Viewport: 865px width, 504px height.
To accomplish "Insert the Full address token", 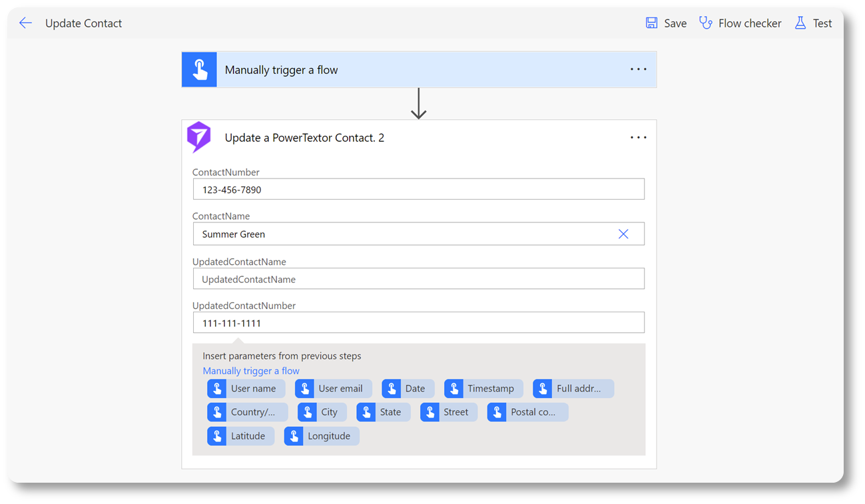I will click(x=573, y=389).
